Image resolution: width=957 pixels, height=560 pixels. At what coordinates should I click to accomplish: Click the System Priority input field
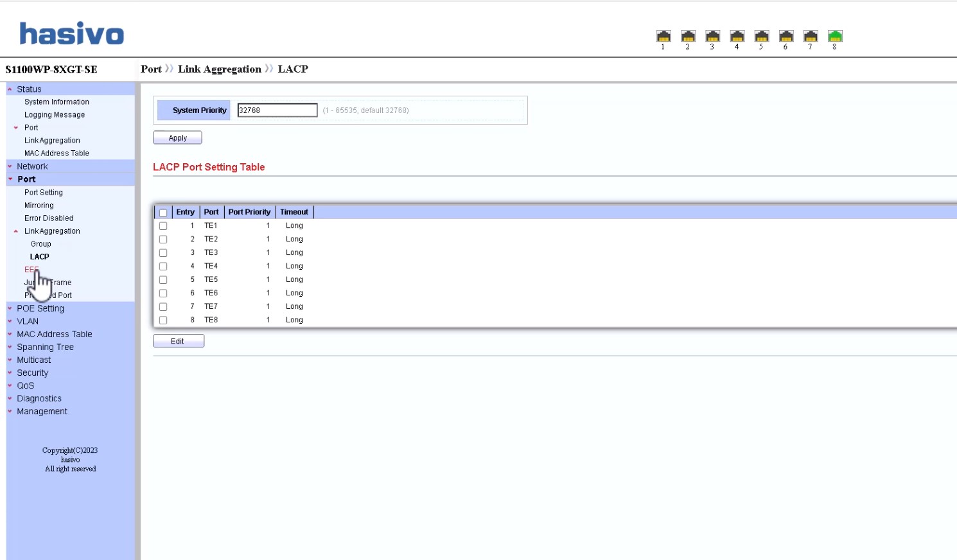(277, 110)
